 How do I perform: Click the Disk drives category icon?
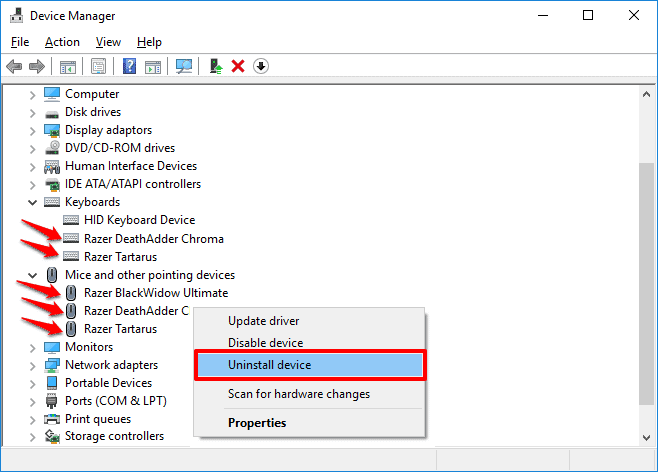52,113
